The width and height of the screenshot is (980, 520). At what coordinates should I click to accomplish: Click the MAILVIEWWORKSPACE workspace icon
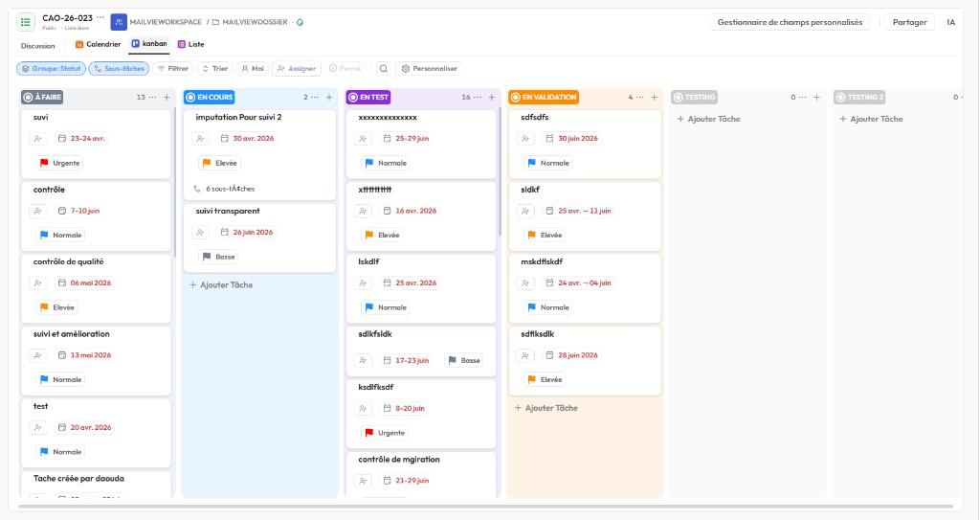(119, 22)
